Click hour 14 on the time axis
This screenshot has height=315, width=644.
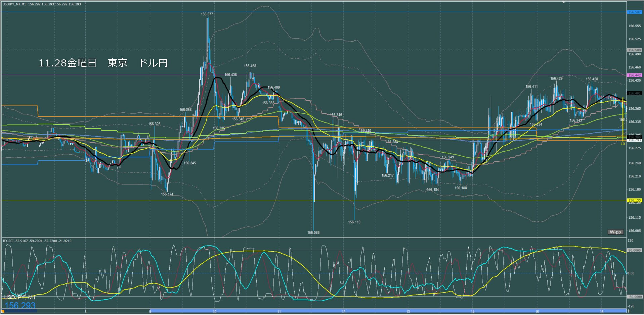[x=472, y=312]
